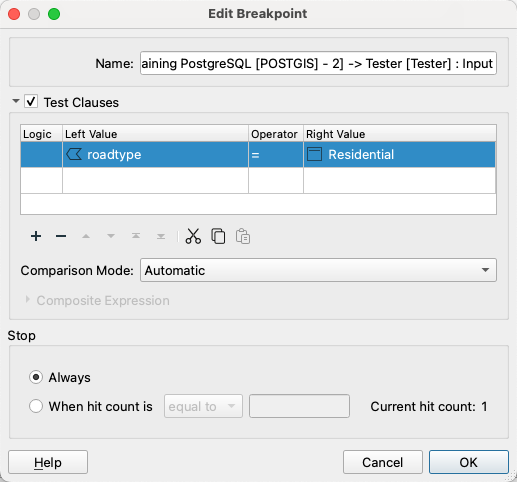Move the clause to the top

pos(136,236)
